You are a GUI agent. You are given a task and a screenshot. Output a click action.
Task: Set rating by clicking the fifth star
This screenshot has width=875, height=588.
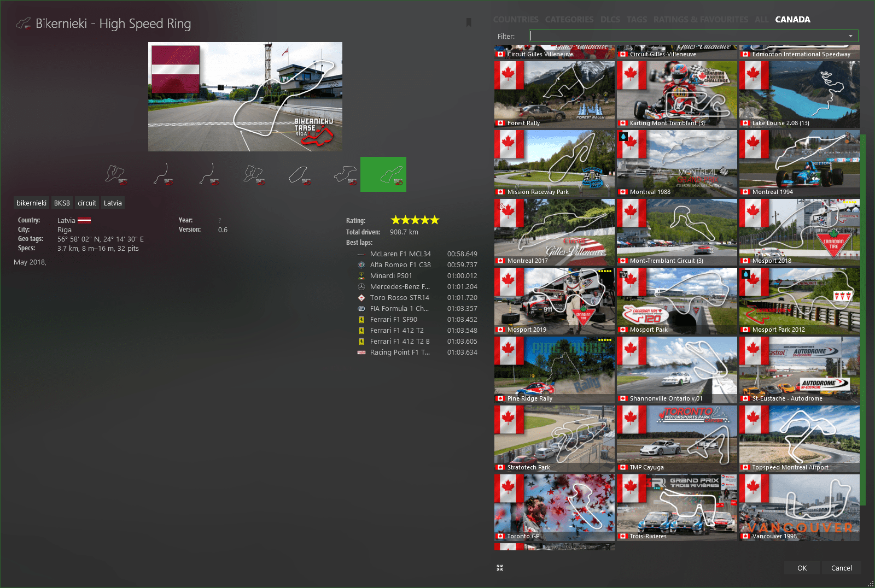(x=435, y=220)
